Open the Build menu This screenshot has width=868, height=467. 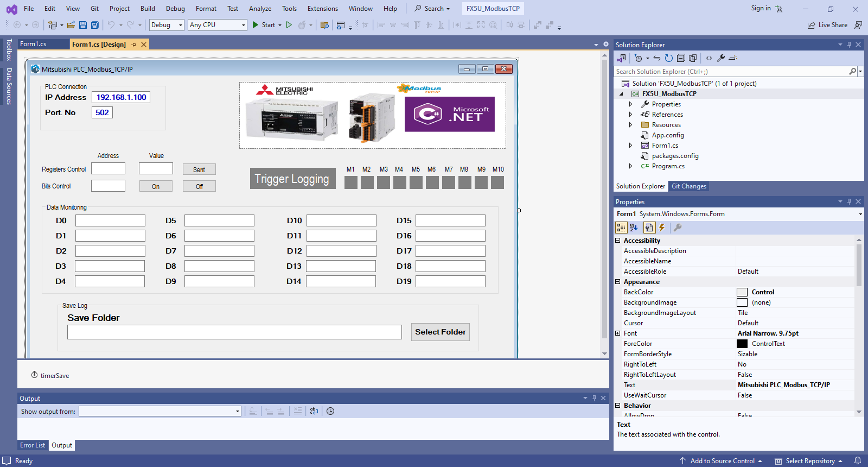click(x=148, y=9)
